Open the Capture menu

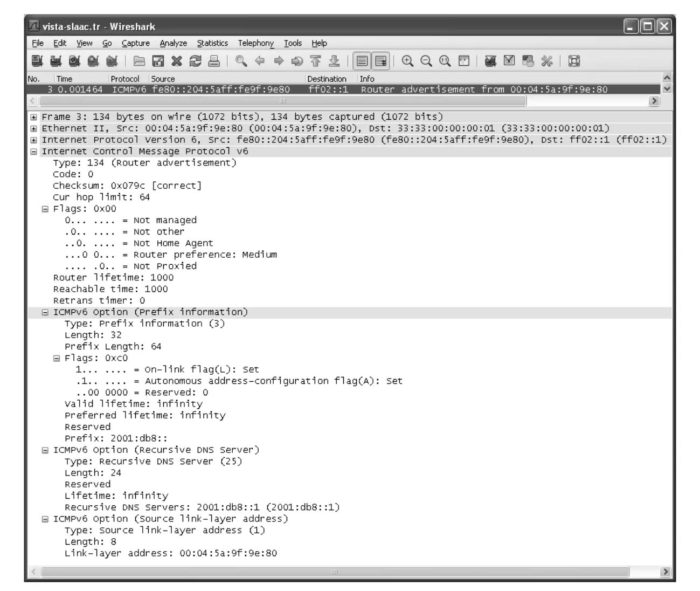(x=135, y=43)
